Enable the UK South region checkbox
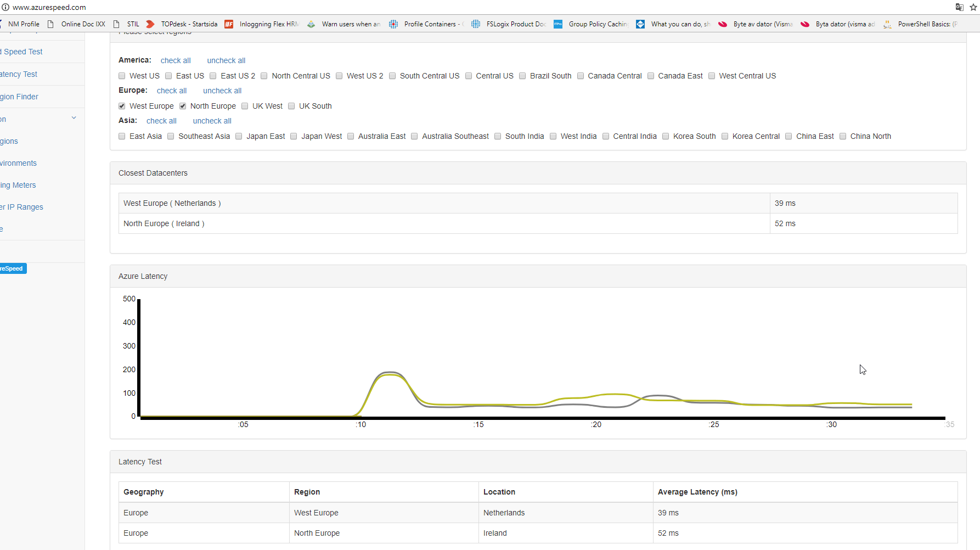This screenshot has height=550, width=980. [x=291, y=106]
